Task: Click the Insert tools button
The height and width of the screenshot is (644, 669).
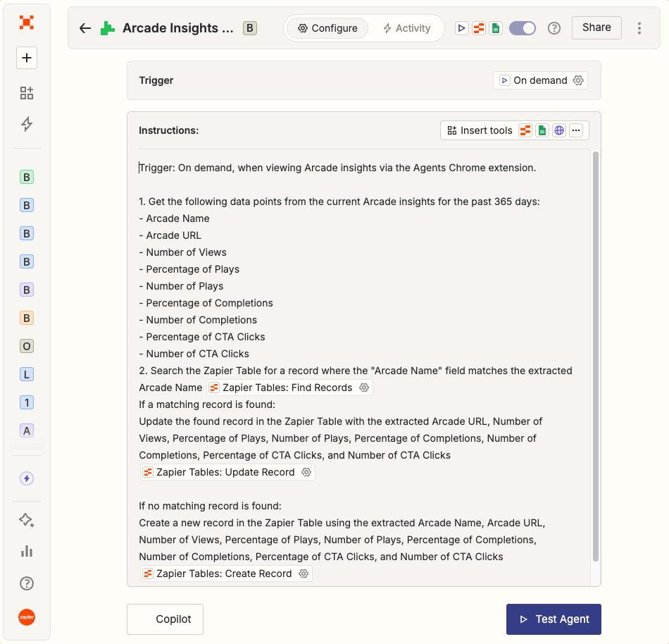Action: 480,130
